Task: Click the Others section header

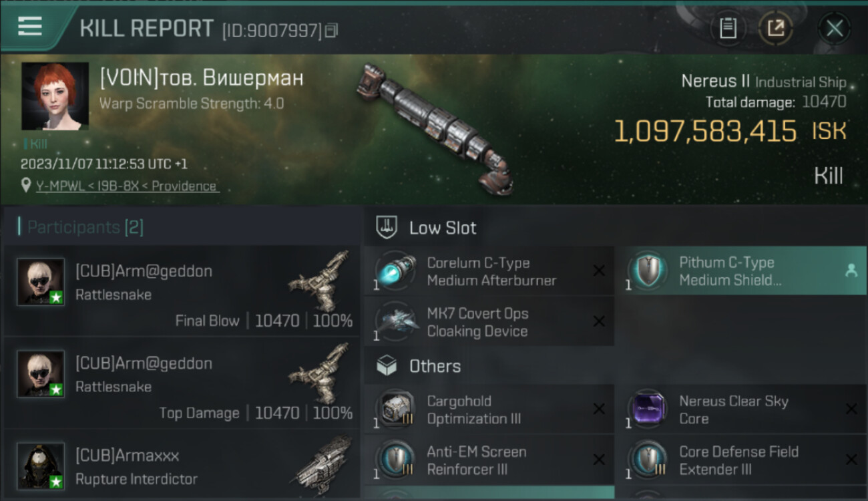Action: pos(435,366)
